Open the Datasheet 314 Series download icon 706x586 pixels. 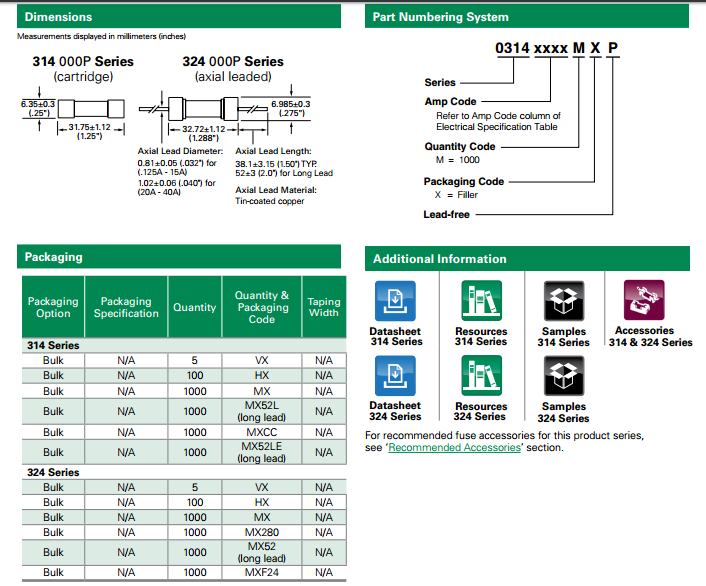tap(395, 300)
